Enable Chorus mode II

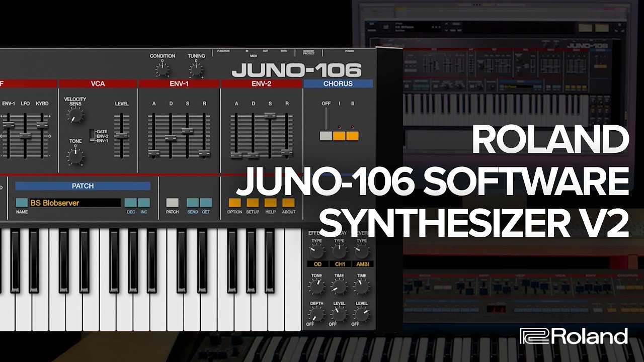pos(352,136)
